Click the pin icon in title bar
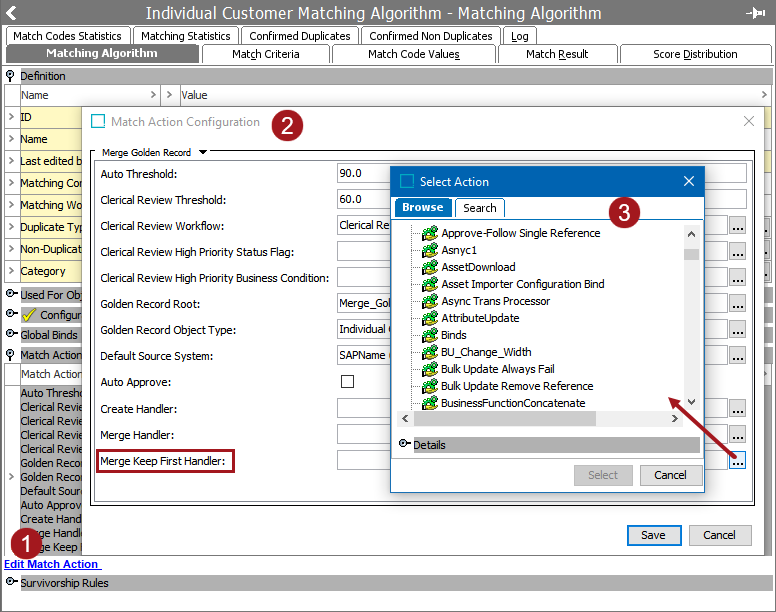 [756, 13]
